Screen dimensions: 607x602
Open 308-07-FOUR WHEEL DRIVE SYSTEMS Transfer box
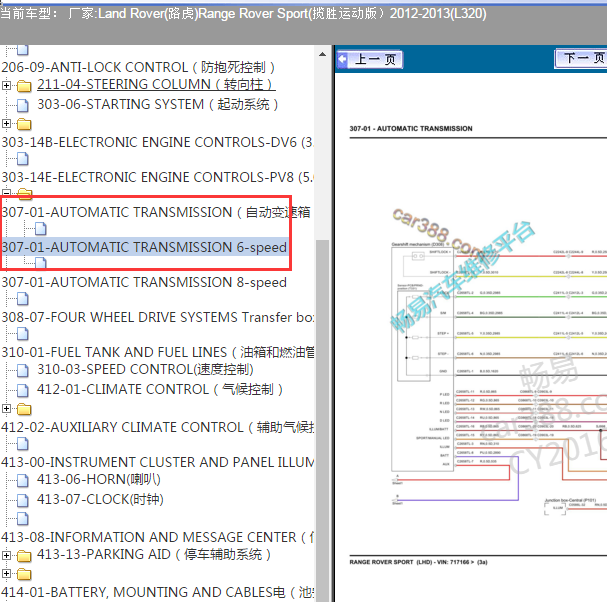[157, 317]
